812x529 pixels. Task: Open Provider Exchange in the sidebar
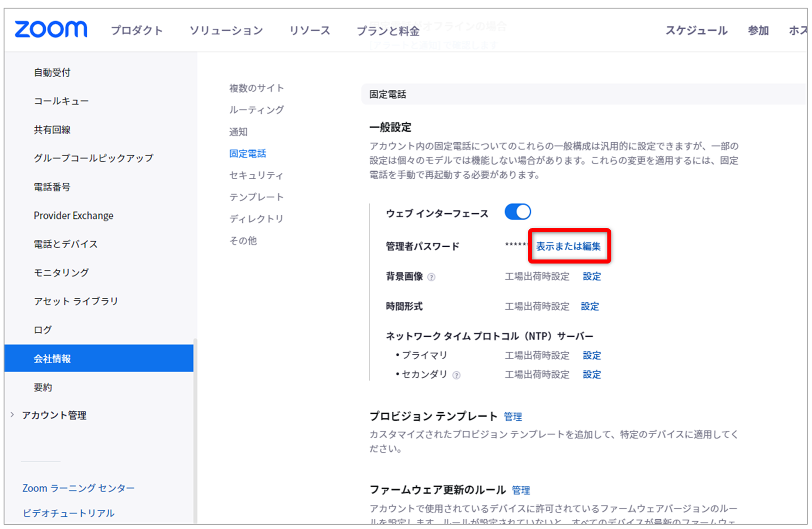73,216
